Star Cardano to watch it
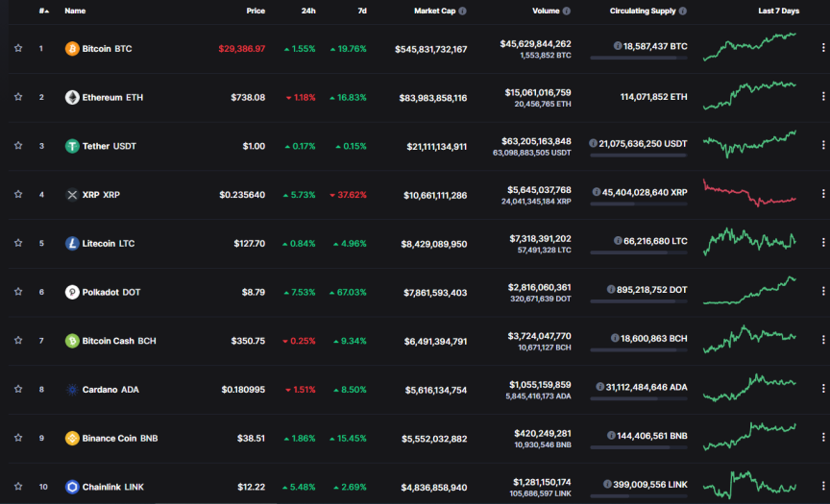Viewport: 830px width, 504px height. coord(18,389)
